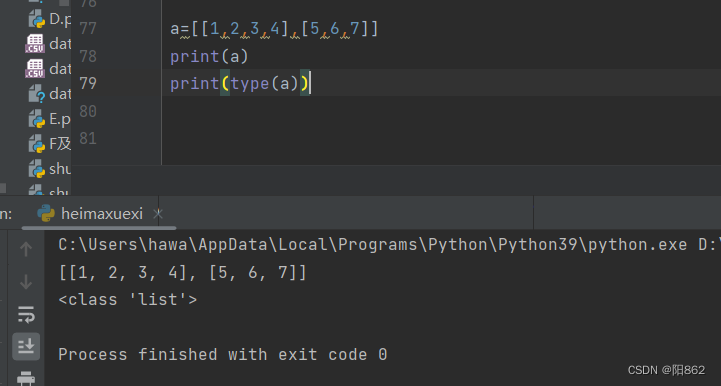Viewport: 721px width, 386px height.
Task: Toggle soft-wrap in the run console
Action: pos(26,315)
